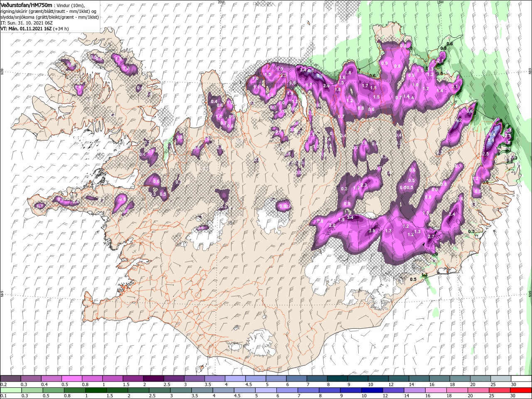Click the 16 gray-teal snowfall legend swatch
Image resolution: width=532 pixels, height=399 pixels.
[x=439, y=379]
